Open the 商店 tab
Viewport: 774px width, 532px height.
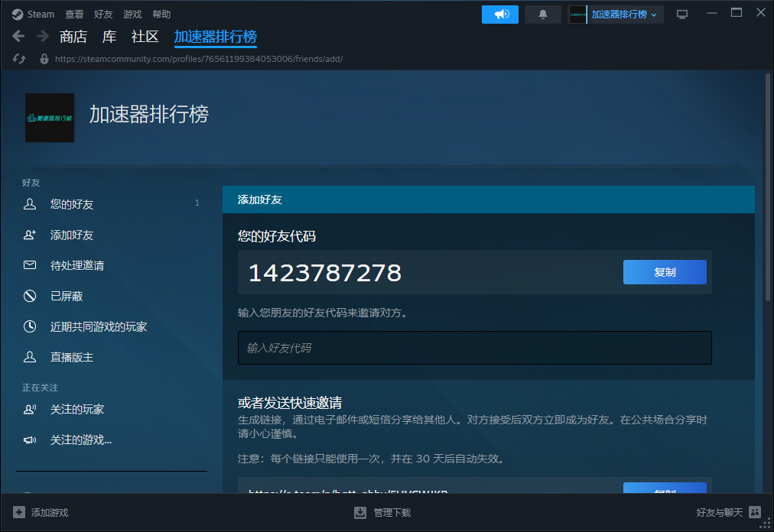click(73, 37)
